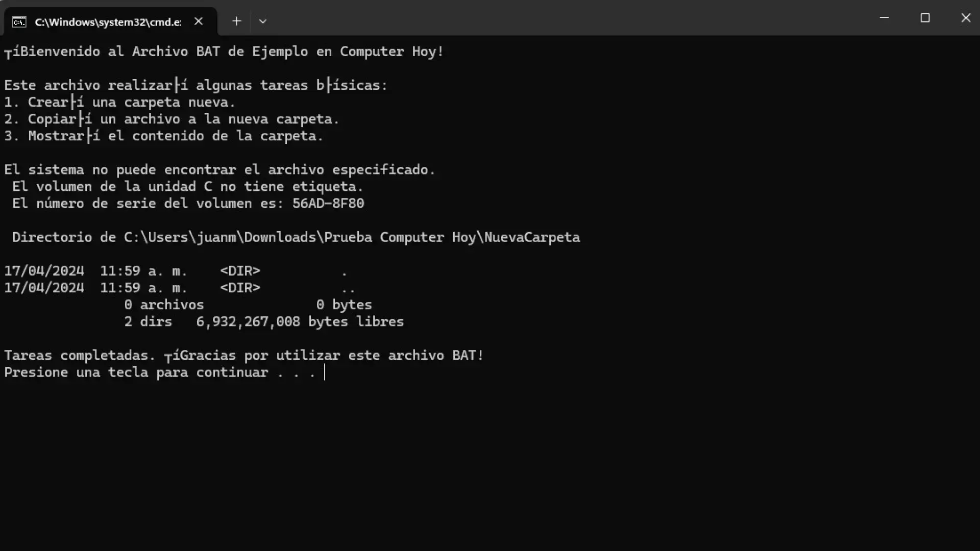The image size is (980, 551).
Task: Click the cmd.exe icon on the tab
Action: (x=19, y=21)
